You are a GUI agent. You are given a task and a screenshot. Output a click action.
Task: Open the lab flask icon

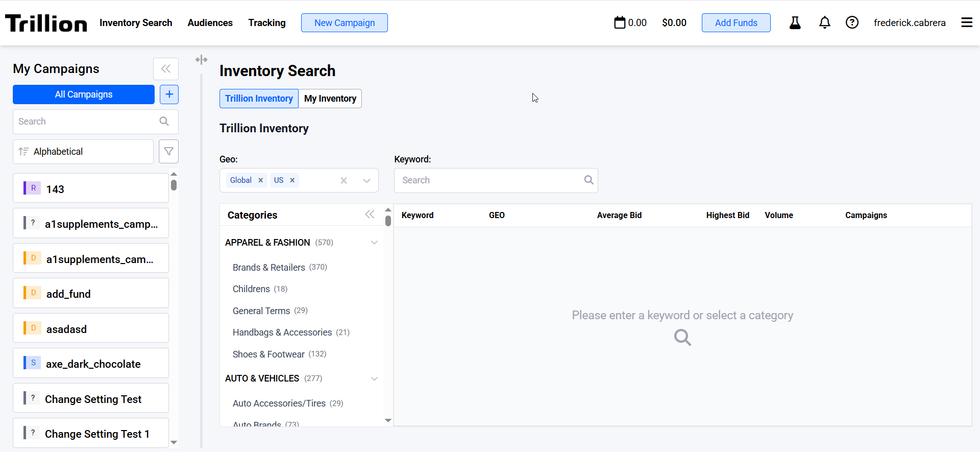tap(795, 22)
